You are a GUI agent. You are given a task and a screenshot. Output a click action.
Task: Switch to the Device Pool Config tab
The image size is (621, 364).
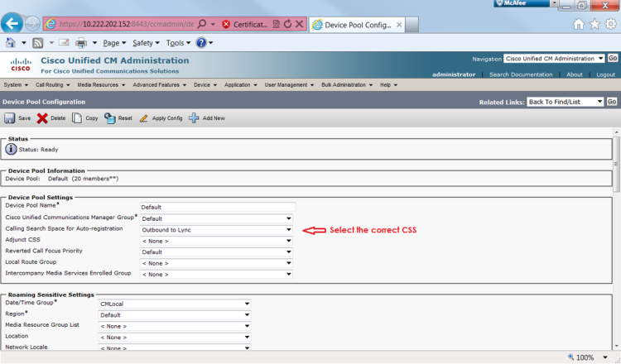coord(357,25)
